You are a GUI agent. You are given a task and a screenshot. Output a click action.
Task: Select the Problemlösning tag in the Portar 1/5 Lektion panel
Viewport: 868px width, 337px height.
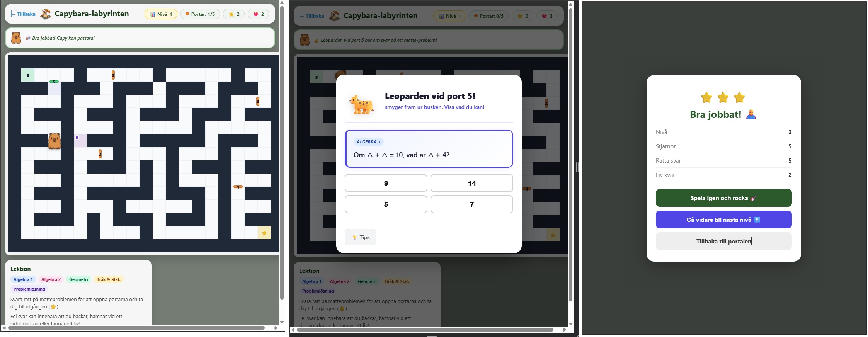[x=29, y=289]
